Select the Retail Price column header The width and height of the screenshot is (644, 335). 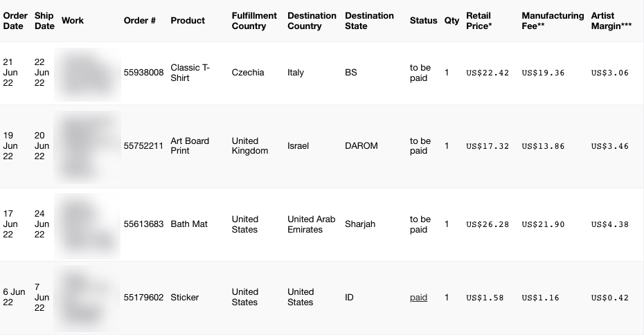479,21
